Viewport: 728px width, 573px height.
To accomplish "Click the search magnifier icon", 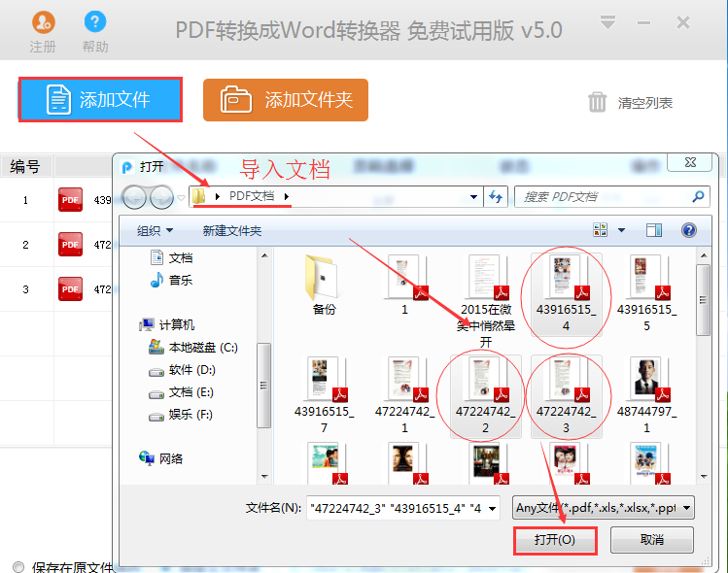I will click(x=698, y=197).
